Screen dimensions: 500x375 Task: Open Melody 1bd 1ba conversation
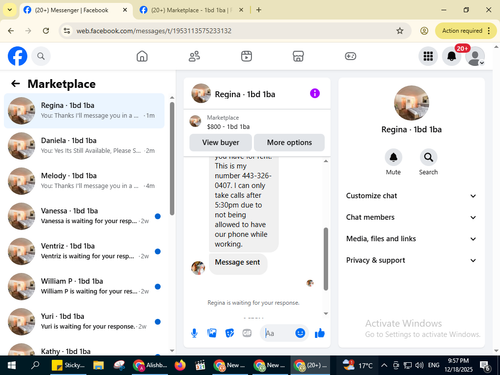click(x=84, y=181)
